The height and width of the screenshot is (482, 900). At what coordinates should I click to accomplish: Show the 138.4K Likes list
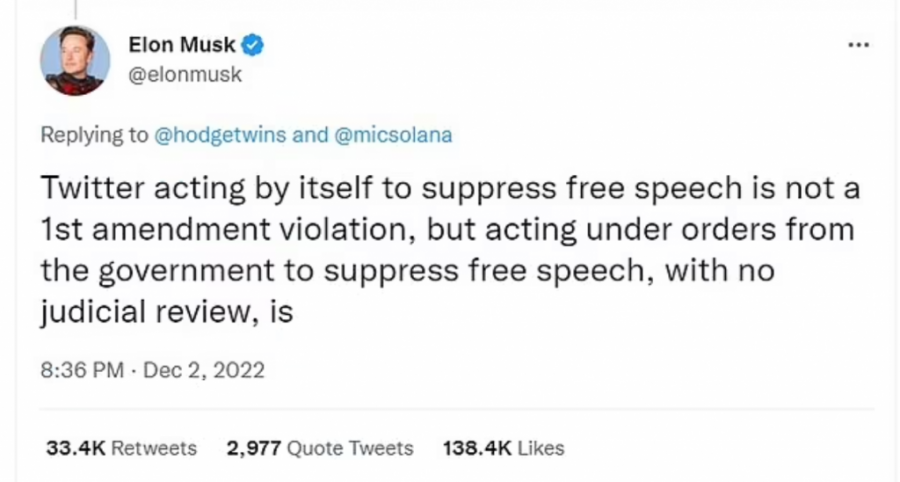503,448
